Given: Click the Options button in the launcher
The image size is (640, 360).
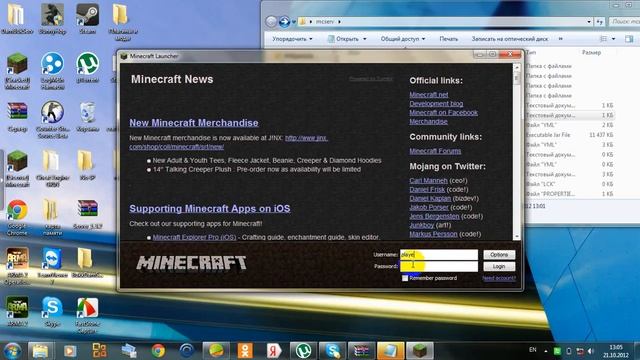Looking at the screenshot, I should (499, 255).
